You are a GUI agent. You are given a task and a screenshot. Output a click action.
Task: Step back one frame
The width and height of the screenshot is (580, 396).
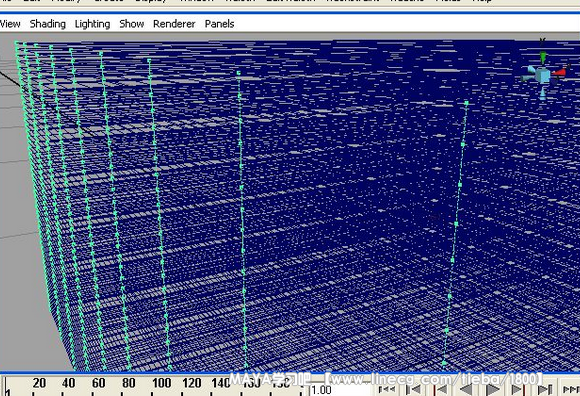(x=412, y=390)
